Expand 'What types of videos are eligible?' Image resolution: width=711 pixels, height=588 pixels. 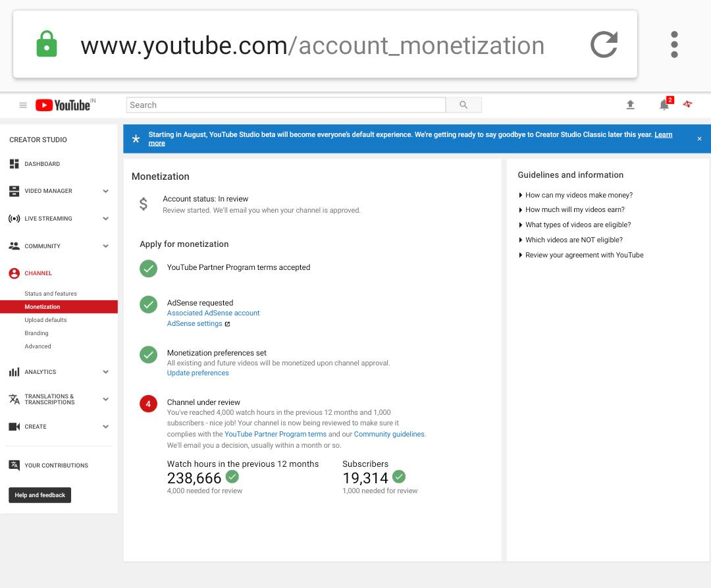575,225
